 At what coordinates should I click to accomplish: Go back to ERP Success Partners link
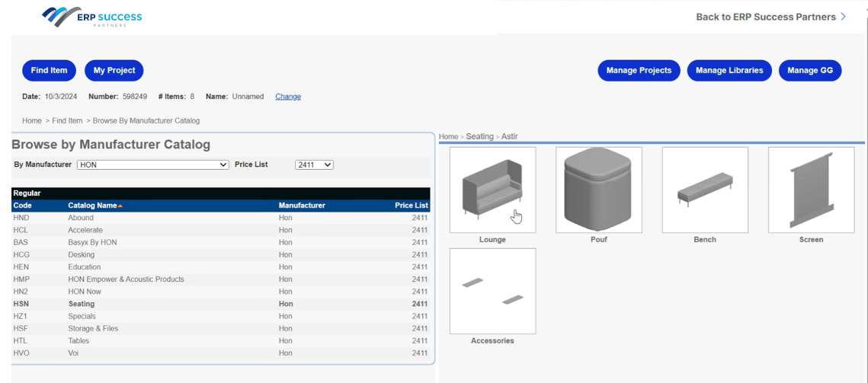tap(766, 17)
